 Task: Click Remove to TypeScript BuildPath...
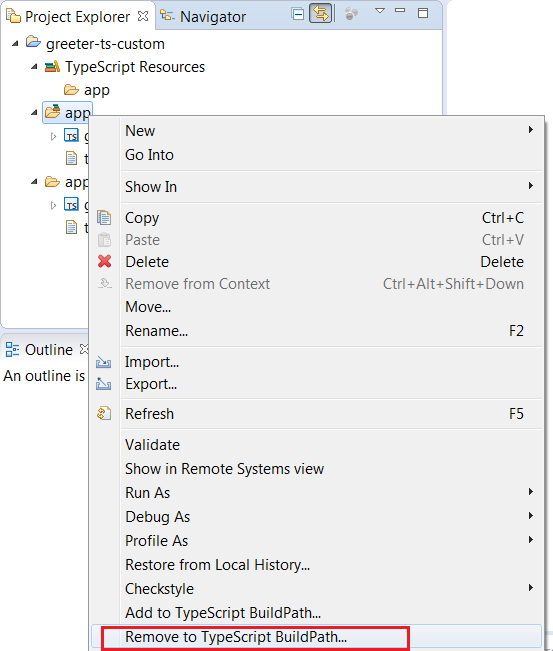tap(316, 637)
